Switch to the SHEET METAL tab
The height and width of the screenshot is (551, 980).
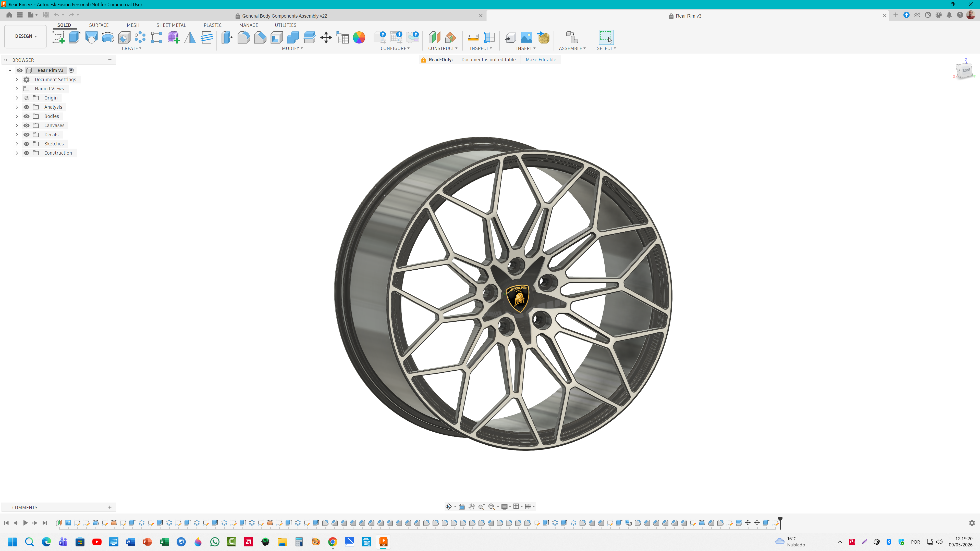tap(171, 25)
